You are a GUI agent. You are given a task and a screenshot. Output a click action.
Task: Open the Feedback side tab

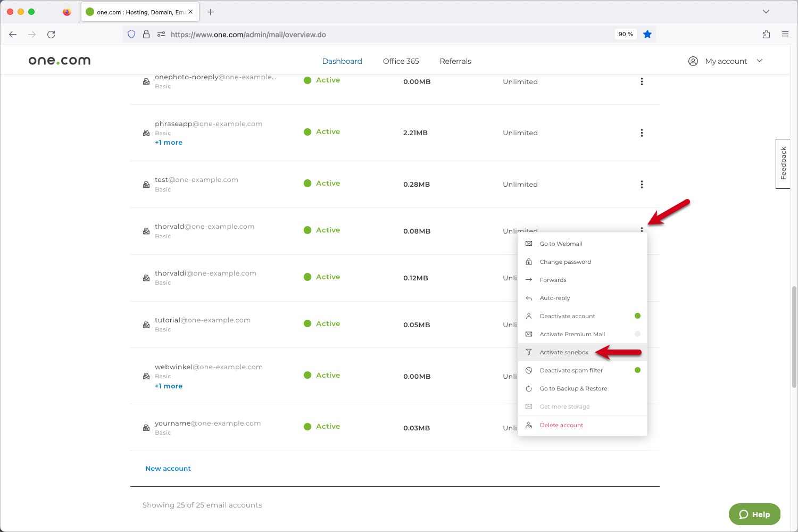tap(783, 163)
